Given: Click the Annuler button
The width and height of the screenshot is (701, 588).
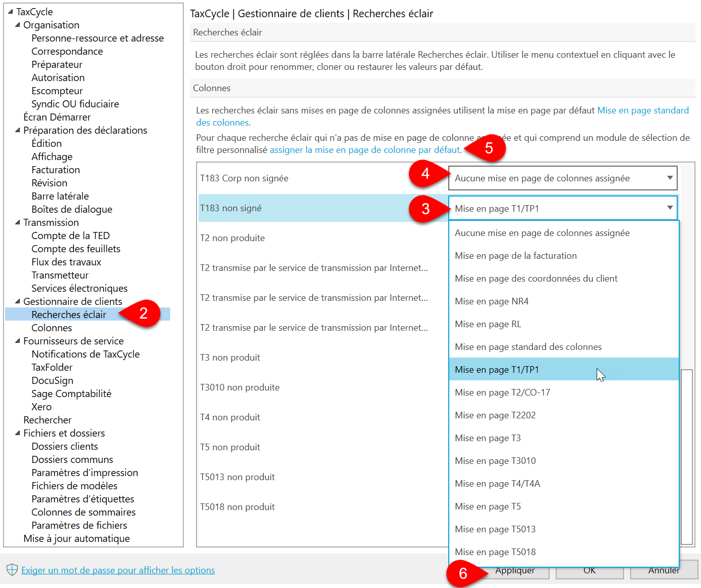Looking at the screenshot, I should click(x=664, y=570).
